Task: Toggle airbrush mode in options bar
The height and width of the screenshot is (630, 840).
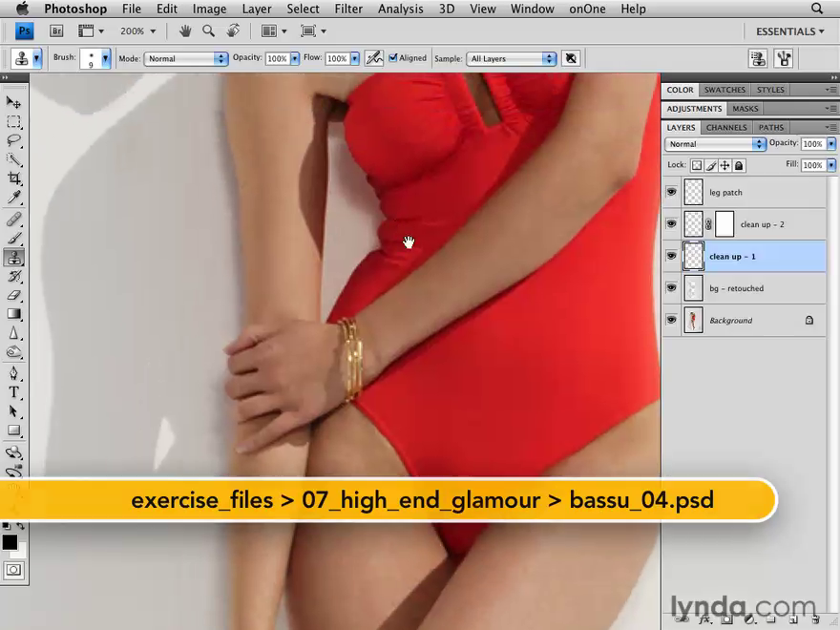Action: coord(374,58)
